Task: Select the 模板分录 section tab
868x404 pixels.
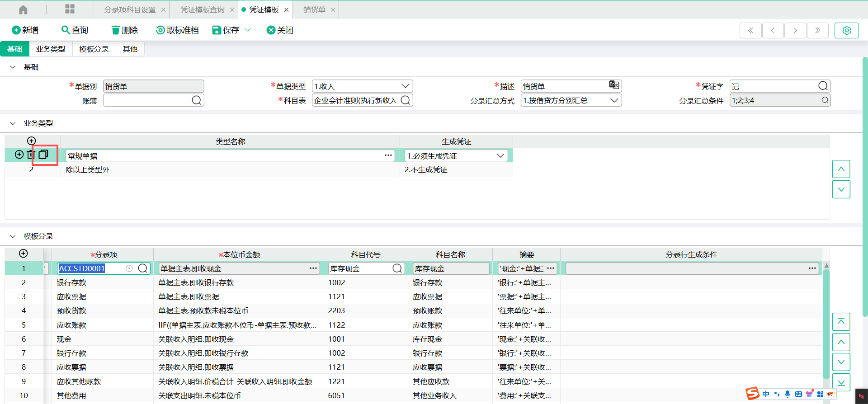Action: [94, 49]
